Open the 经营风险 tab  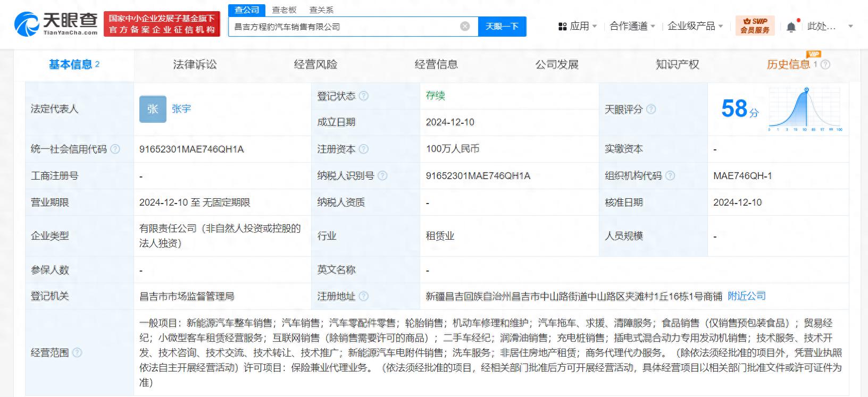315,64
